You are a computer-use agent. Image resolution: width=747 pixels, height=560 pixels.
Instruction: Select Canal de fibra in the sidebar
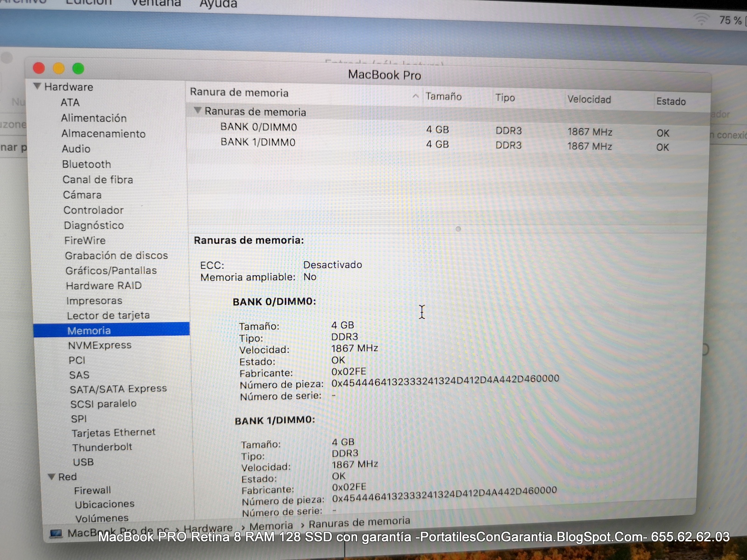[x=98, y=180]
